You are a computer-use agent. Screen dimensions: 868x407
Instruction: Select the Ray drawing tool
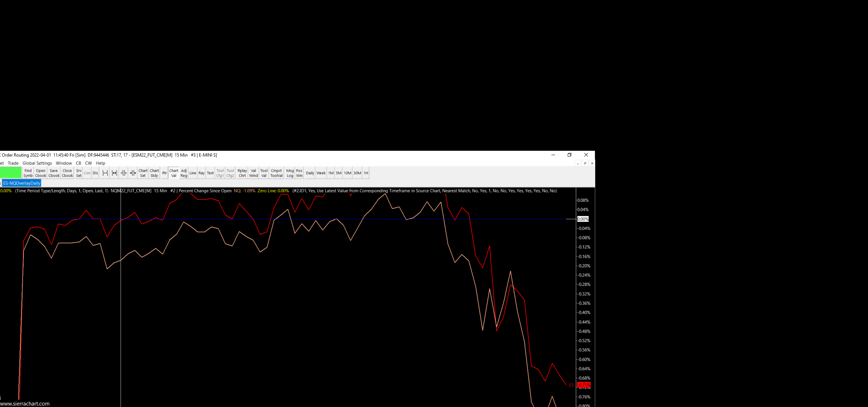(x=201, y=173)
